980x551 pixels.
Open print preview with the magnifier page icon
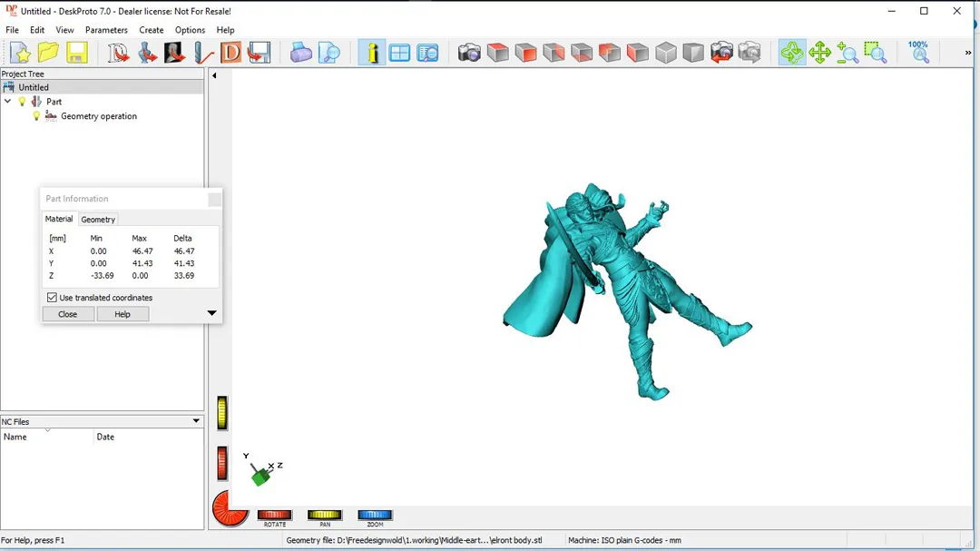coord(328,53)
